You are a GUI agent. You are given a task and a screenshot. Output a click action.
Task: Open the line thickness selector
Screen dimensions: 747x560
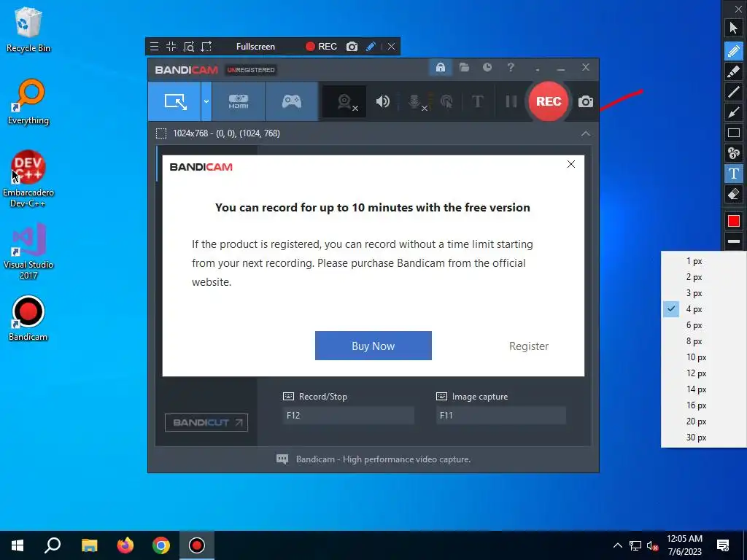734,241
